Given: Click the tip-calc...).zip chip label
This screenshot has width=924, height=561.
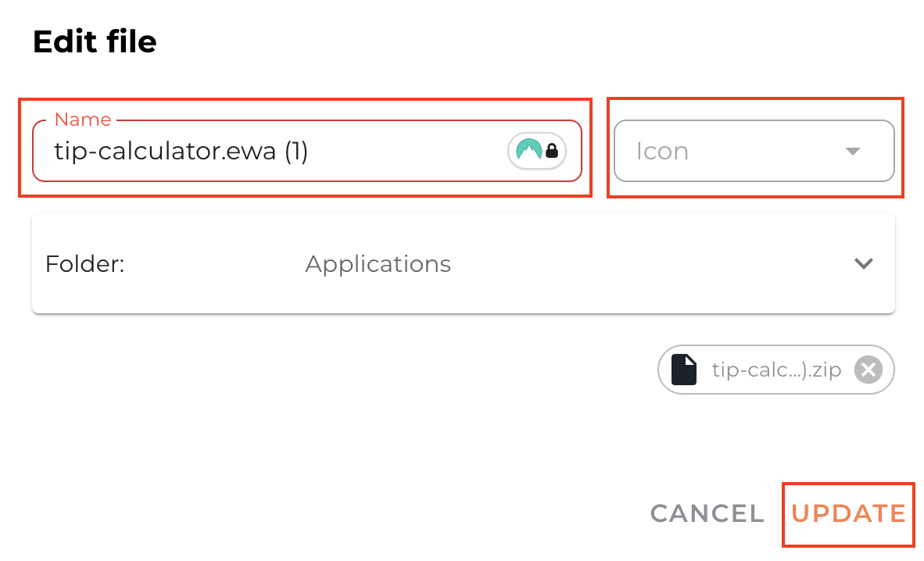Looking at the screenshot, I should click(776, 370).
